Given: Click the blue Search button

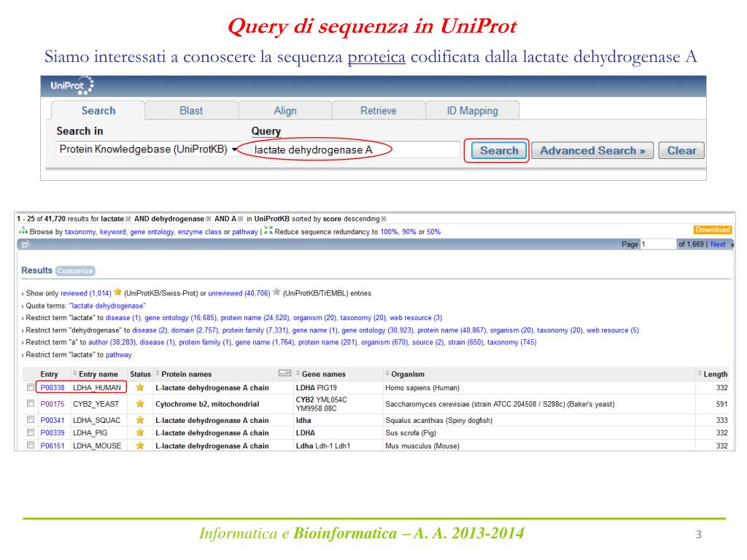Looking at the screenshot, I should click(x=499, y=150).
